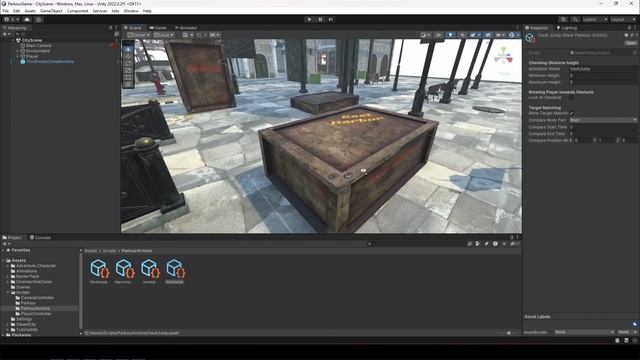Switch to the Game tab
This screenshot has width=640, height=360.
pyautogui.click(x=158, y=28)
